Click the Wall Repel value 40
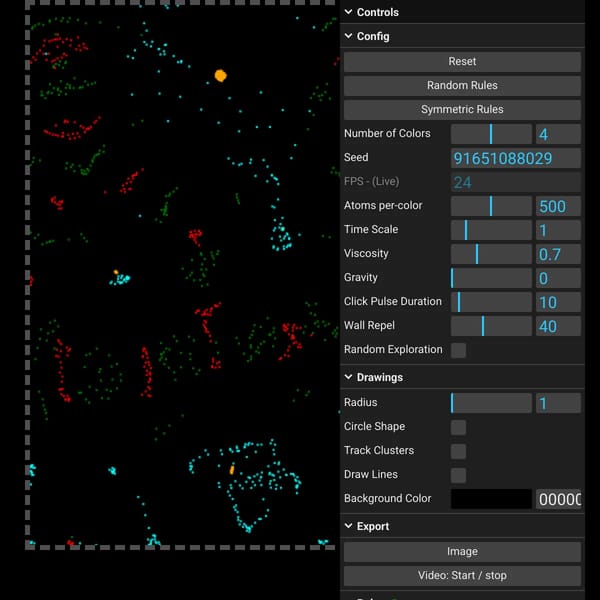This screenshot has width=600, height=600. tap(558, 326)
